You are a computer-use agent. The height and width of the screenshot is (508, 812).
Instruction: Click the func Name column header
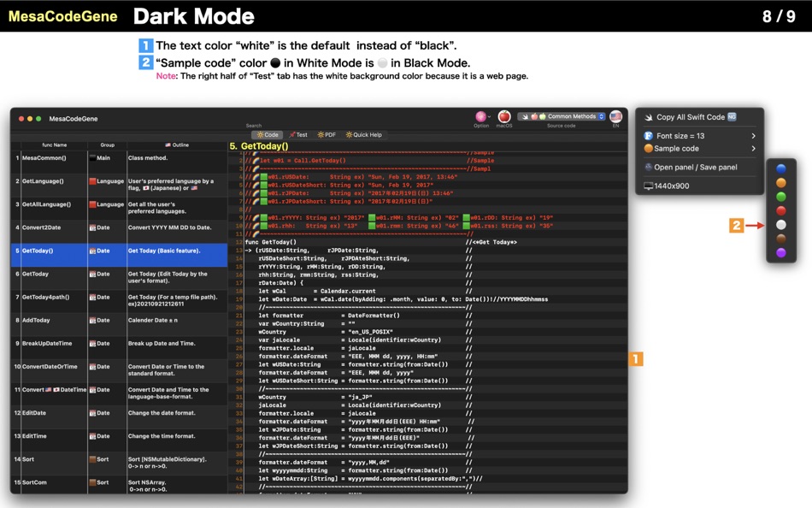(55, 145)
